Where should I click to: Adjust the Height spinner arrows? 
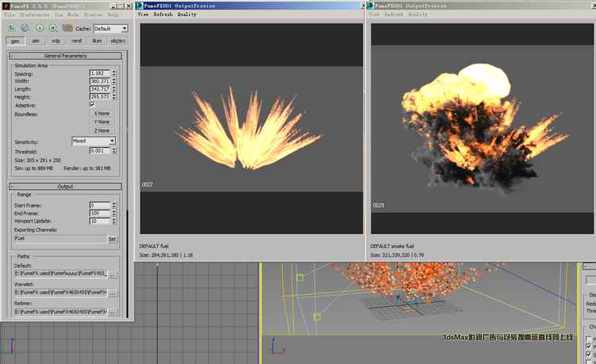point(114,97)
